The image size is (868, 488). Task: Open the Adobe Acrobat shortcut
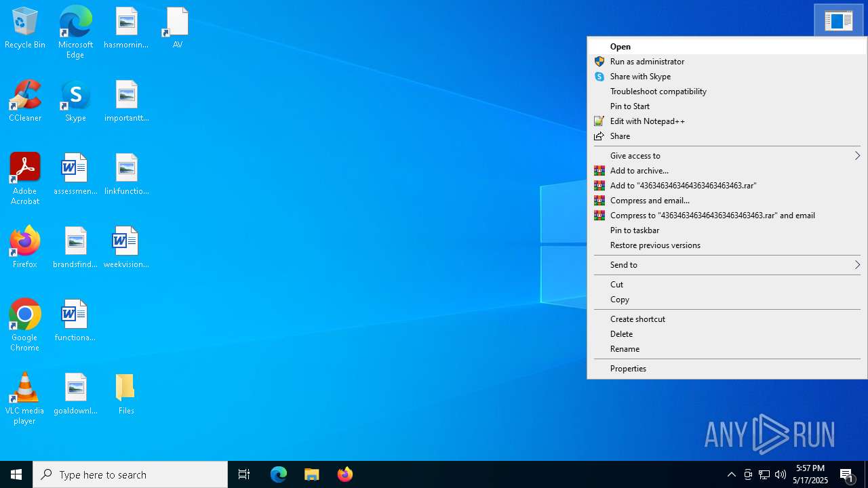pyautogui.click(x=25, y=179)
